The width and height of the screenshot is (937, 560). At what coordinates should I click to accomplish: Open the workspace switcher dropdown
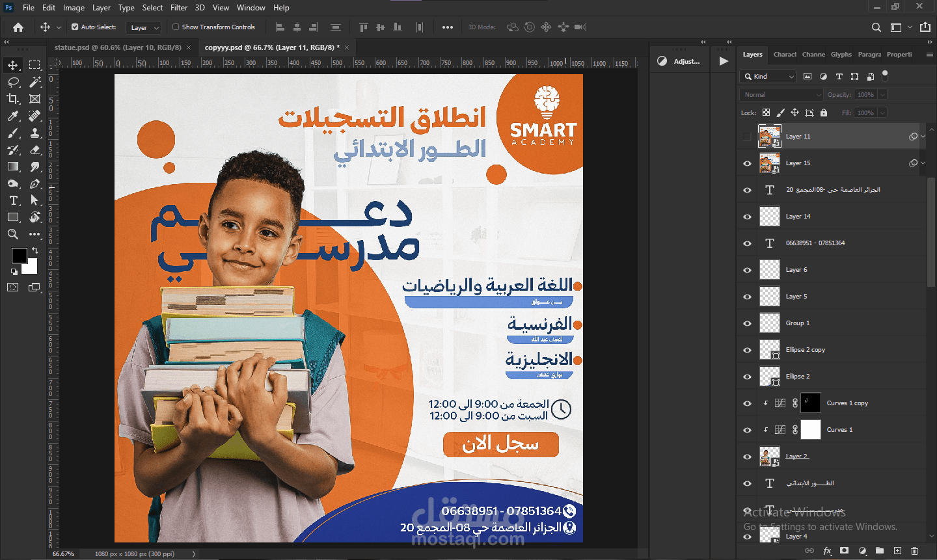pos(901,27)
